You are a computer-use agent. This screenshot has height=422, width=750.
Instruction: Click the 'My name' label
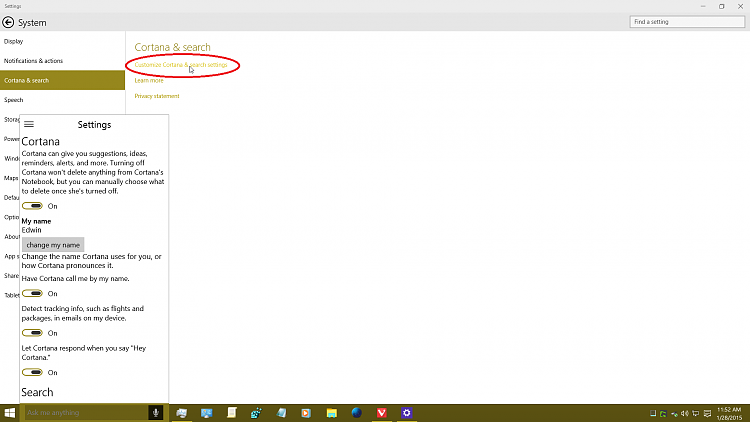tap(36, 221)
